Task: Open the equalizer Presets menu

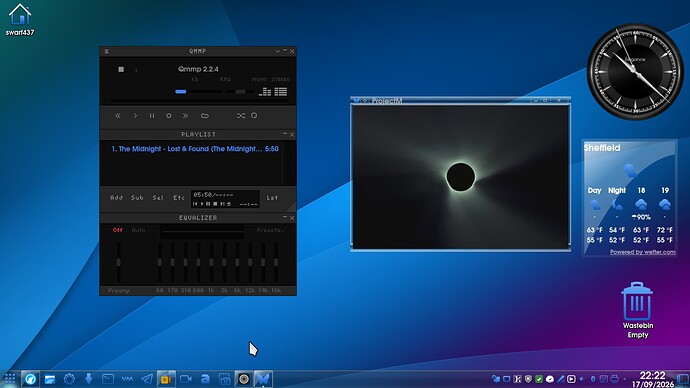Action: 270,230
